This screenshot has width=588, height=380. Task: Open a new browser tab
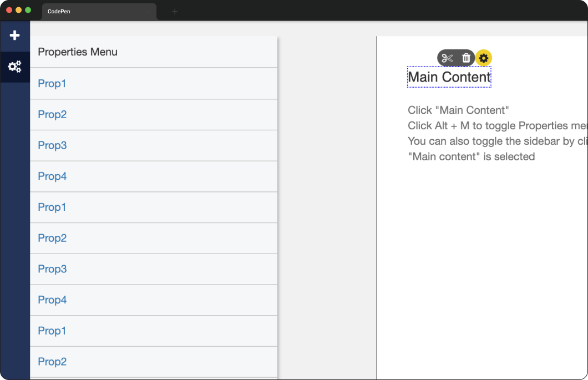point(175,12)
